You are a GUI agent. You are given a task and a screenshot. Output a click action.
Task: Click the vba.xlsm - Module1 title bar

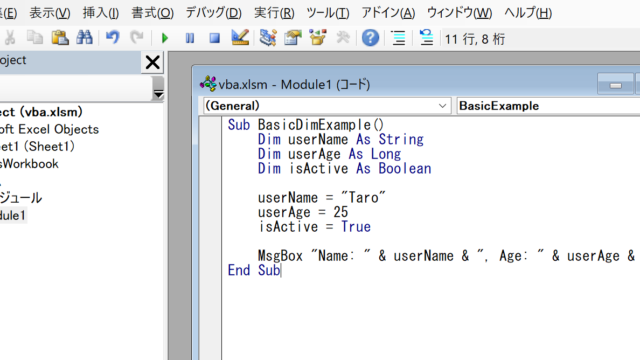point(294,84)
